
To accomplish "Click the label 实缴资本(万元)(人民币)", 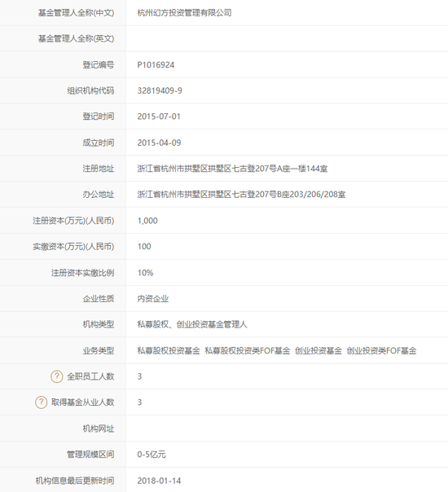I will click(x=73, y=246).
